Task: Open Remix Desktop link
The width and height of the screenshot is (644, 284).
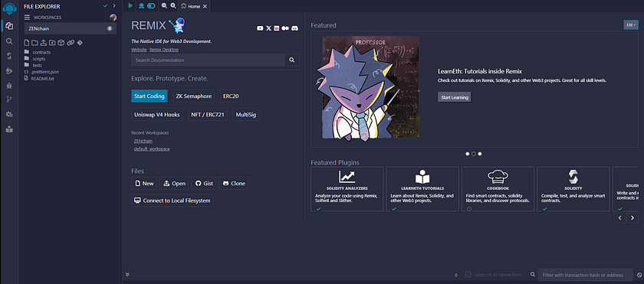Action: [x=164, y=50]
